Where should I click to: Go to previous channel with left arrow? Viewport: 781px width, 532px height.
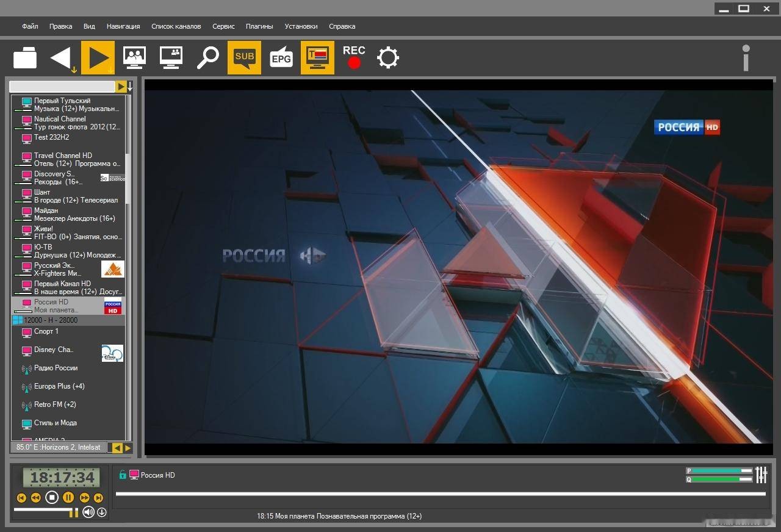click(62, 58)
